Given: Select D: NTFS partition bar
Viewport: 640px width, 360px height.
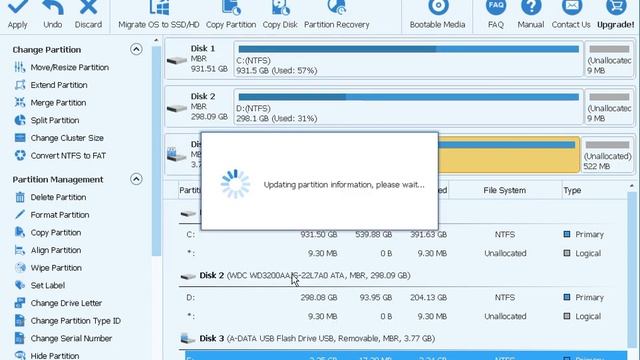Looking at the screenshot, I should click(x=408, y=107).
